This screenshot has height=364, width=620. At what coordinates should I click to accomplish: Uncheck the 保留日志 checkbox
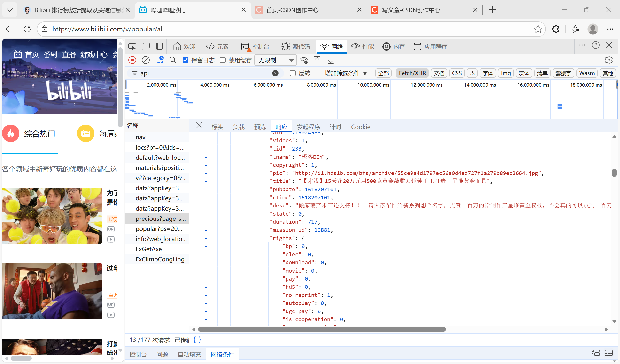186,60
